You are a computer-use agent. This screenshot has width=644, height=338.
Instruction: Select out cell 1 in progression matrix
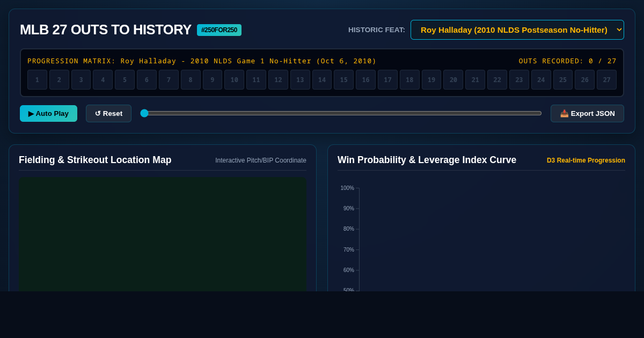pyautogui.click(x=37, y=80)
